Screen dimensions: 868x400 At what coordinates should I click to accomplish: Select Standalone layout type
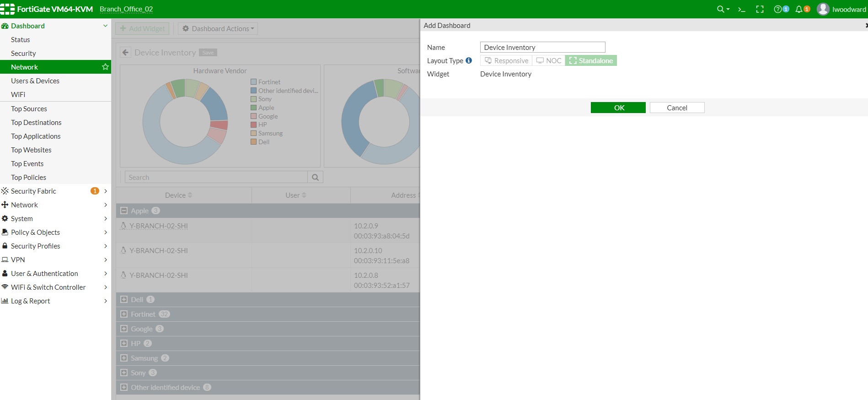click(591, 60)
